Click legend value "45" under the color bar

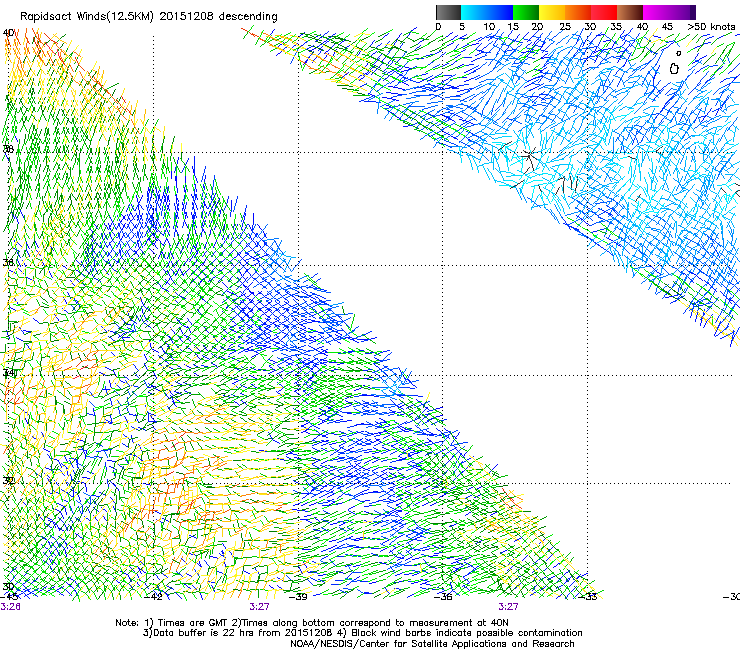click(667, 27)
